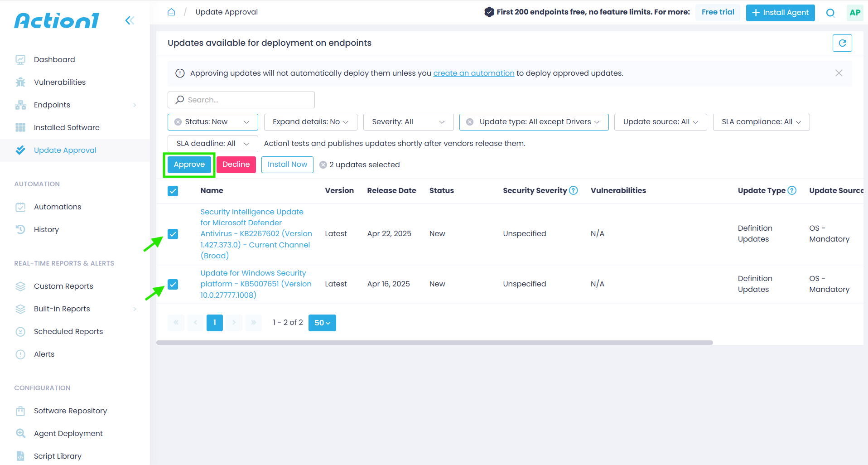The height and width of the screenshot is (465, 868).
Task: Click the Agent Deployment icon
Action: click(20, 433)
